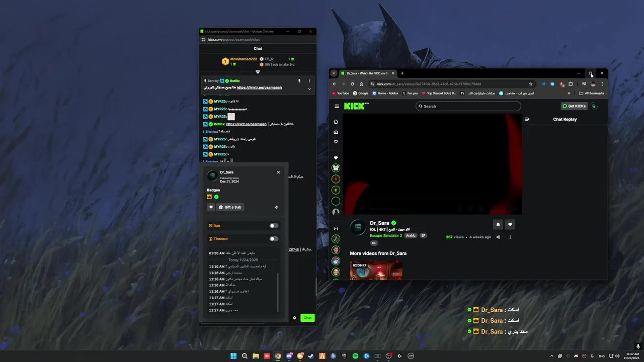Expand the Kick sidebar live channels toggle

(x=336, y=229)
